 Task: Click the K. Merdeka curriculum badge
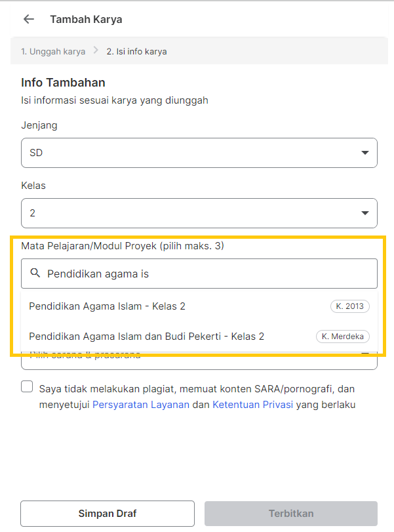(x=342, y=336)
